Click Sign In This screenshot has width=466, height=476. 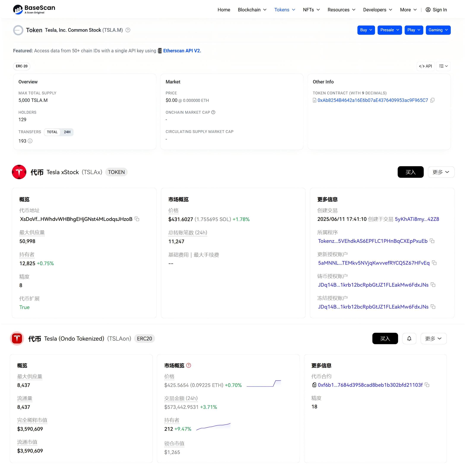pyautogui.click(x=436, y=10)
